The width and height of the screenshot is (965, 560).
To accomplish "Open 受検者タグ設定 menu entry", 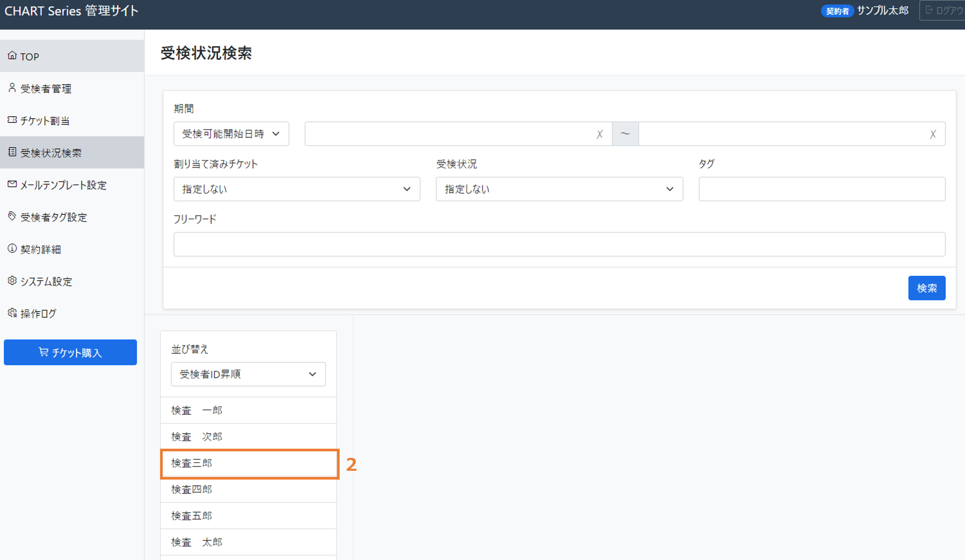I will [x=72, y=217].
